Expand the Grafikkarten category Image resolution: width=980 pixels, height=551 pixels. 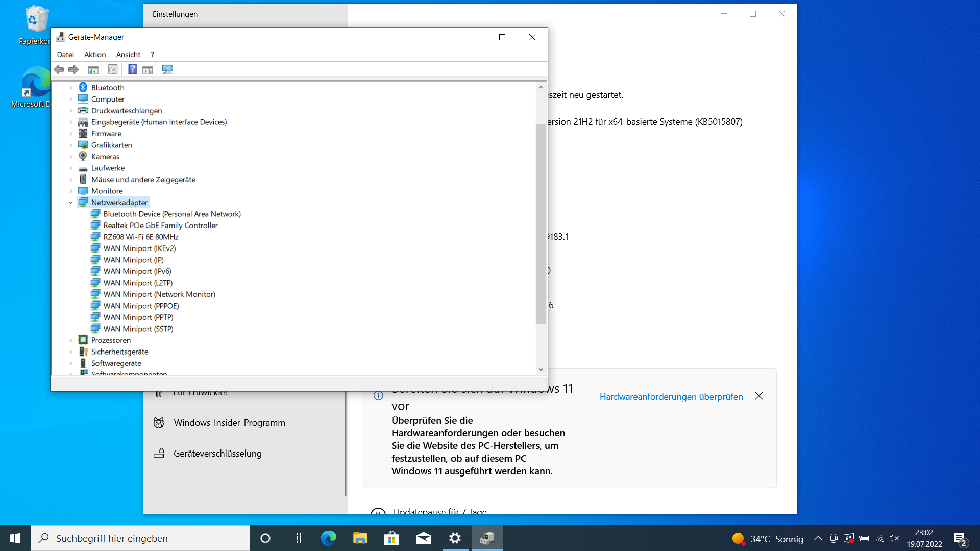coord(71,145)
